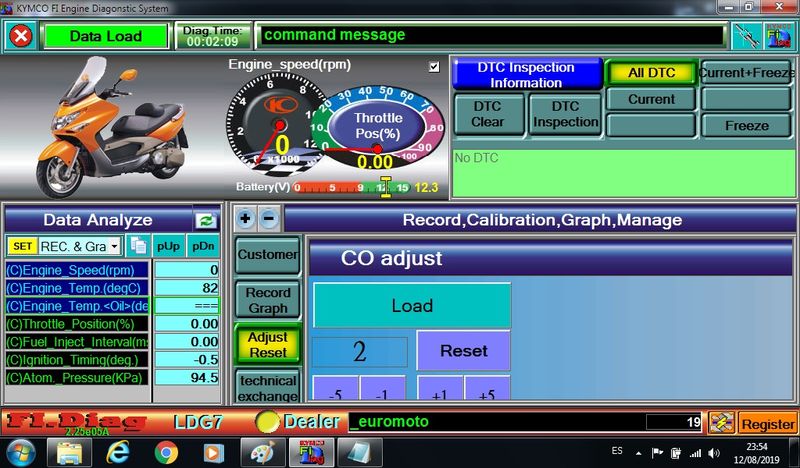The height and width of the screenshot is (468, 800).
Task: Toggle the Engine_speed gauge checkbox
Action: (434, 67)
